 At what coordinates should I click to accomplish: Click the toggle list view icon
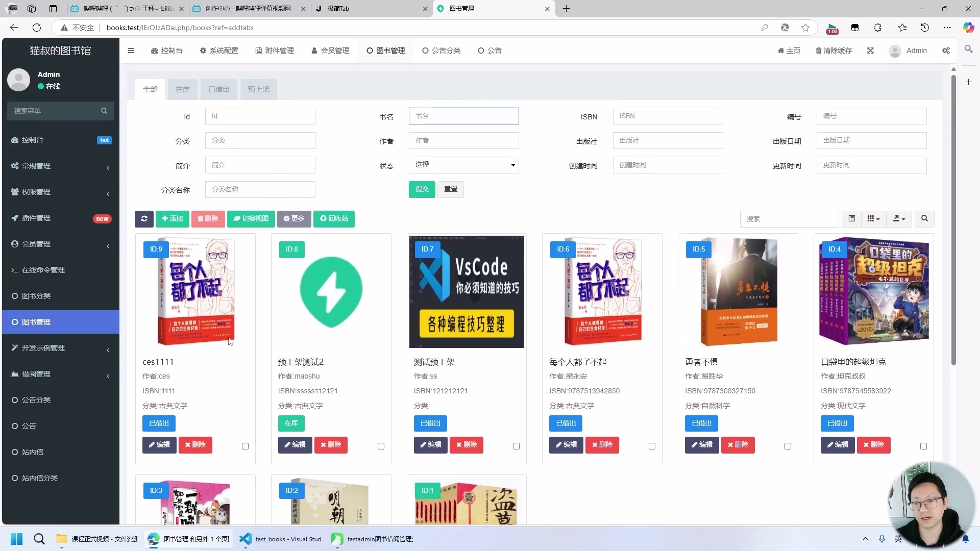(851, 219)
